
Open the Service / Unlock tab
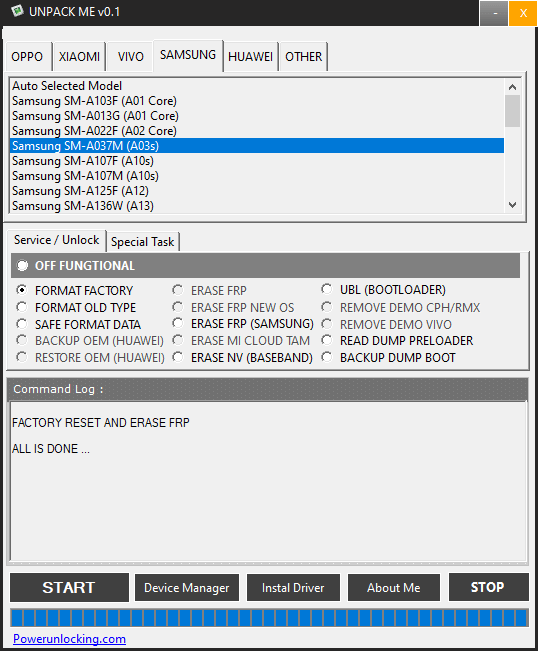point(56,240)
